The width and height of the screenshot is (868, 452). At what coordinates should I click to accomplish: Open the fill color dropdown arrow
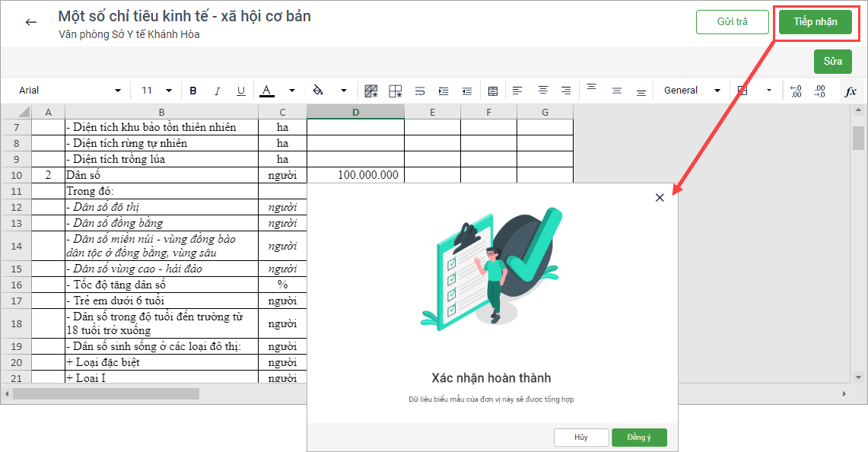click(x=343, y=91)
